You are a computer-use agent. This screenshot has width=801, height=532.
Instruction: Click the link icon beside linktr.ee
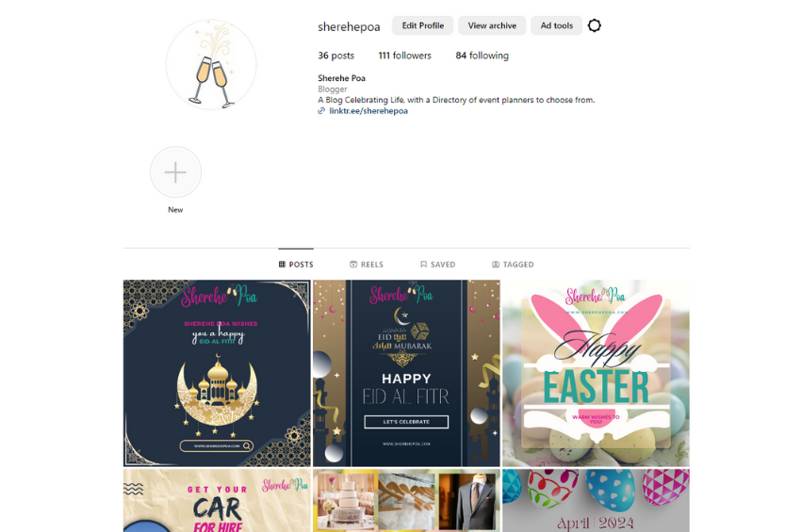321,111
